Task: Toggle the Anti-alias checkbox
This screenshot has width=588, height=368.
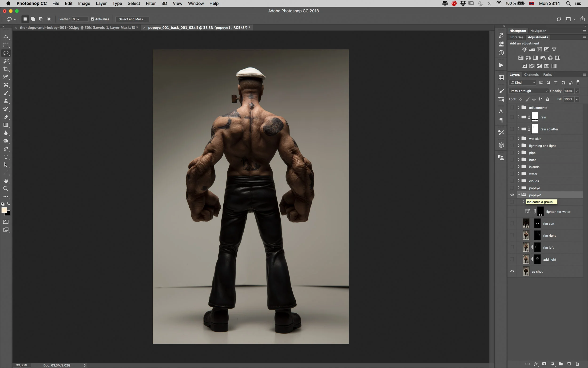Action: coord(92,19)
